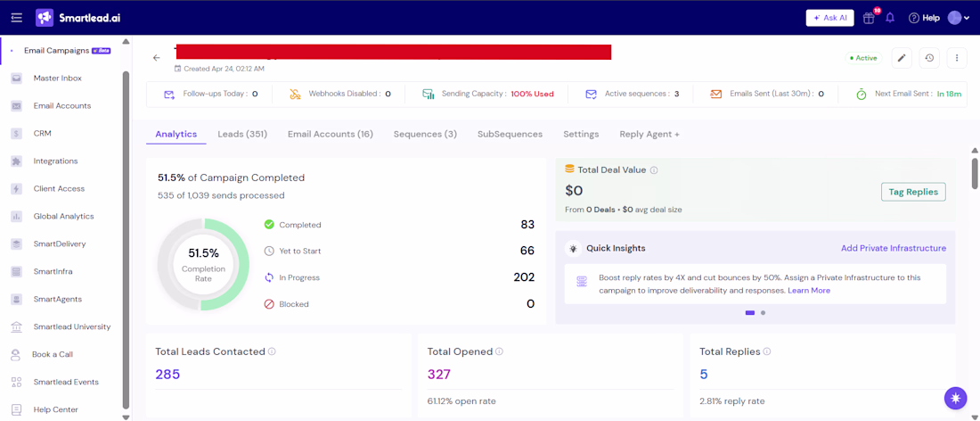
Task: Click the Tag Replies button
Action: [x=913, y=192]
